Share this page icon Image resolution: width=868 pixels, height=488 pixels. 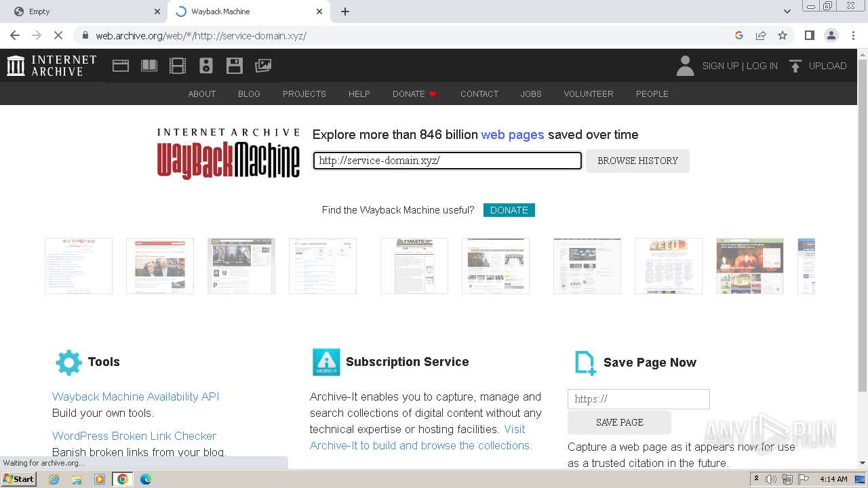(761, 35)
